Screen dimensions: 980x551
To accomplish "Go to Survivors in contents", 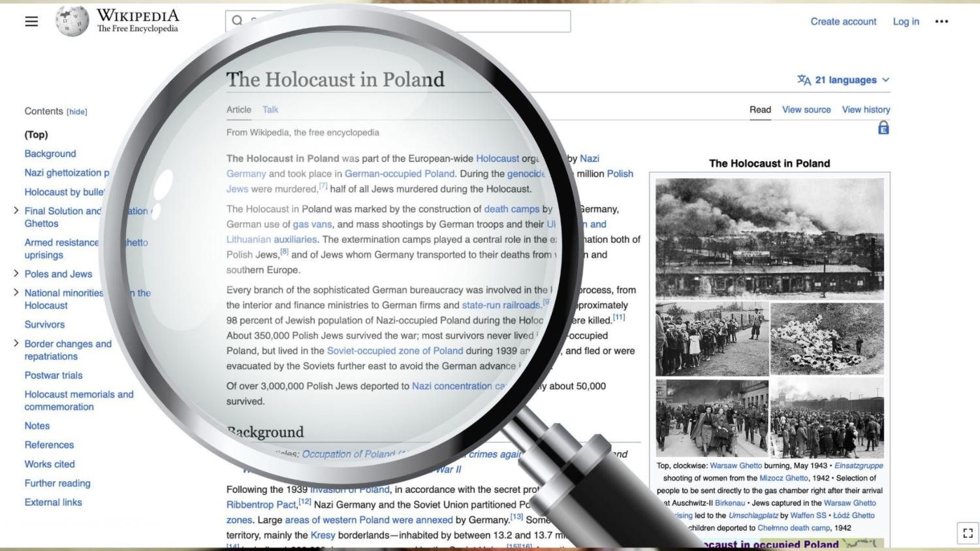I will tap(44, 324).
